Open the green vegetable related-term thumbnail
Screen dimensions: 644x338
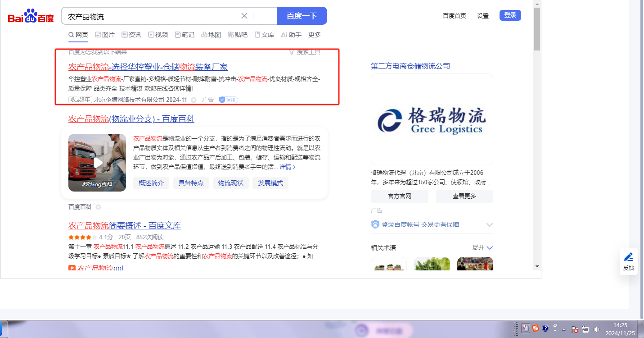[432, 264]
